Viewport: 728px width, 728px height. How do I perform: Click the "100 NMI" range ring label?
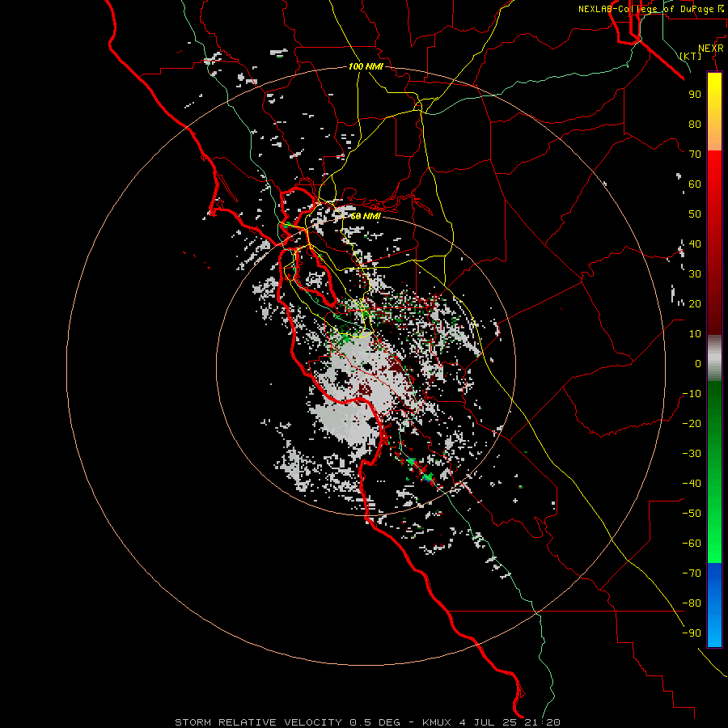tap(366, 66)
